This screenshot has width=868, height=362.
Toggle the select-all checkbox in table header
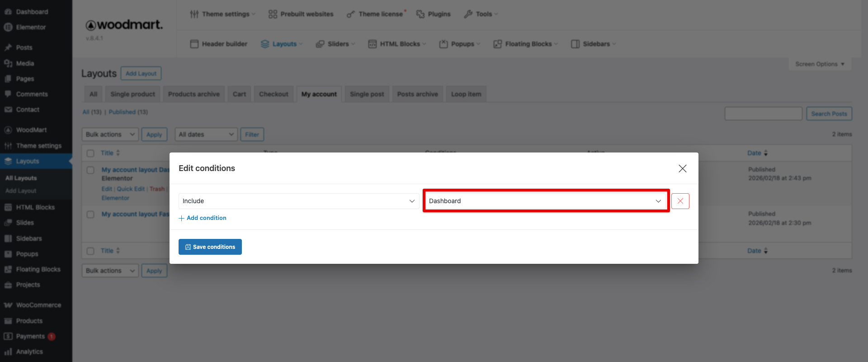90,153
